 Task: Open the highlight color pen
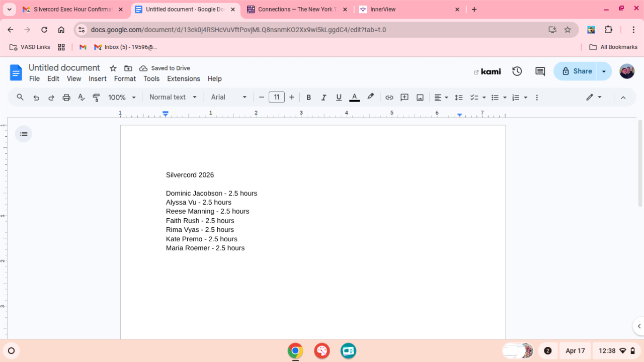(x=371, y=97)
